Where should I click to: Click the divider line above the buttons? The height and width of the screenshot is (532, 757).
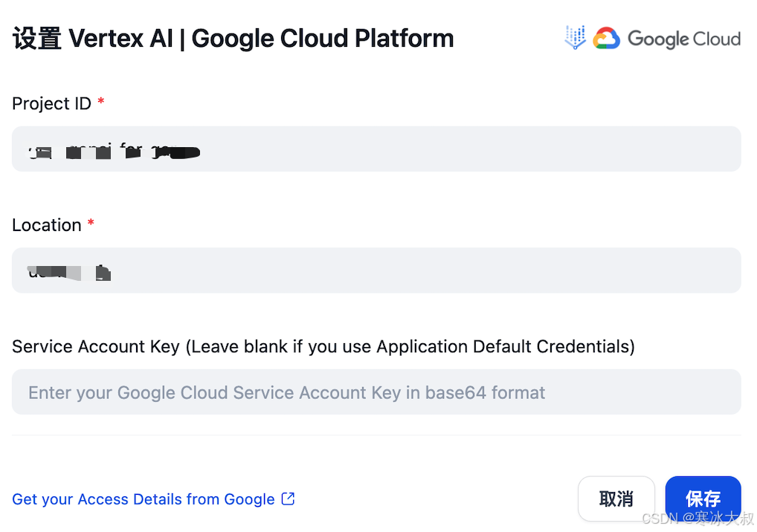(376, 435)
